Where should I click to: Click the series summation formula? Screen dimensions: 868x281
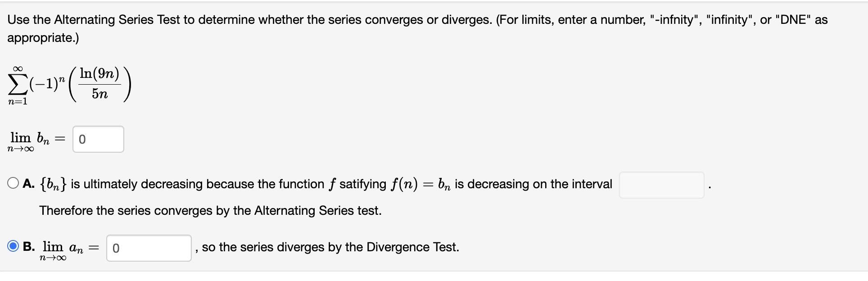68,86
